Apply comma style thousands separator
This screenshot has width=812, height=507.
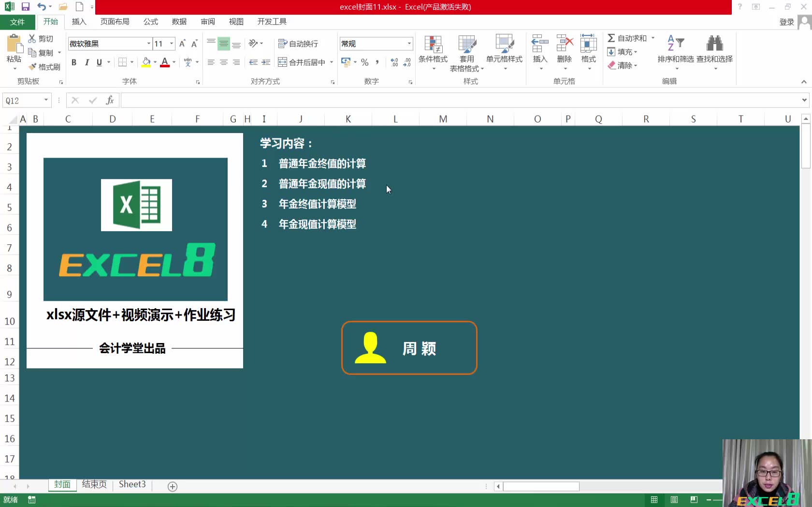[377, 62]
